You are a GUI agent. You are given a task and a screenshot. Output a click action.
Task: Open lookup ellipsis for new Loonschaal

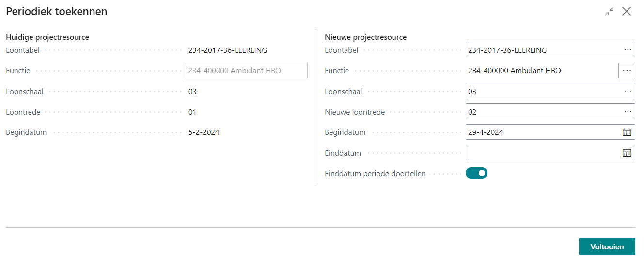coord(628,91)
